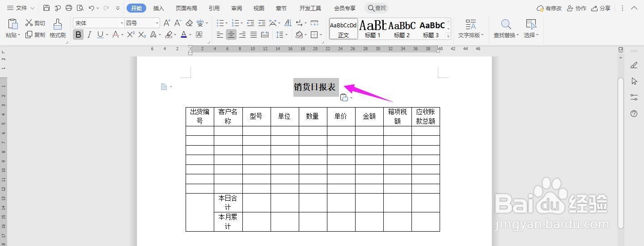Screen dimensions: 644x246
Task: Switch to the 插入 tab
Action: click(159, 8)
